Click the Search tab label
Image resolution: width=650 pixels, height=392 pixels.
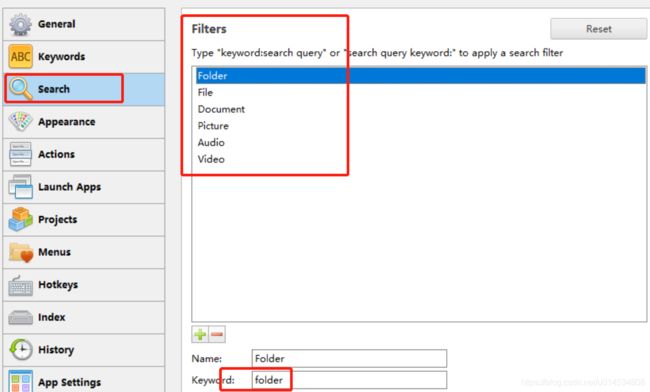[54, 89]
